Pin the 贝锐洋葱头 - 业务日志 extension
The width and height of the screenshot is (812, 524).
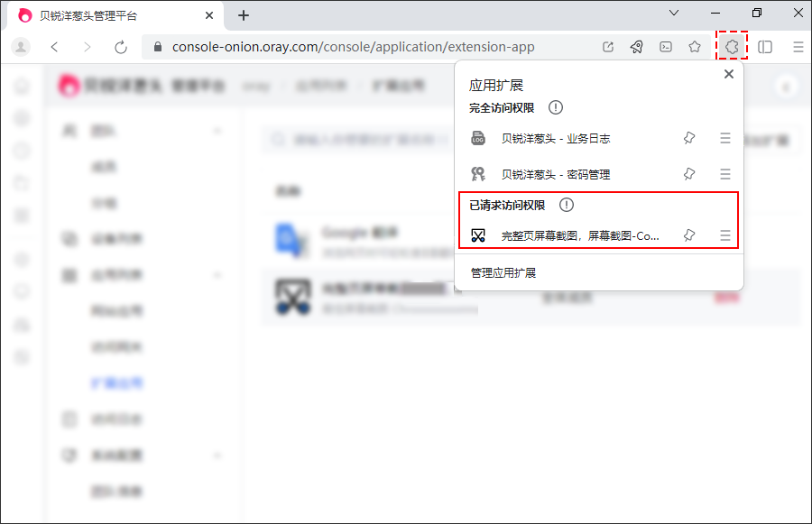coord(689,138)
